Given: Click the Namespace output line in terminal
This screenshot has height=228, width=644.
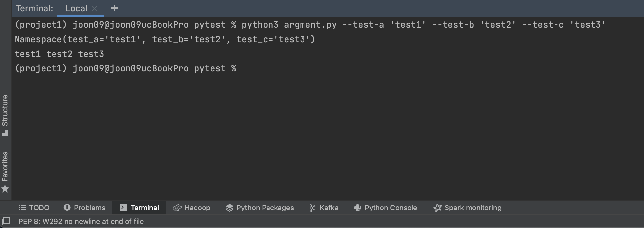Looking at the screenshot, I should [x=165, y=39].
